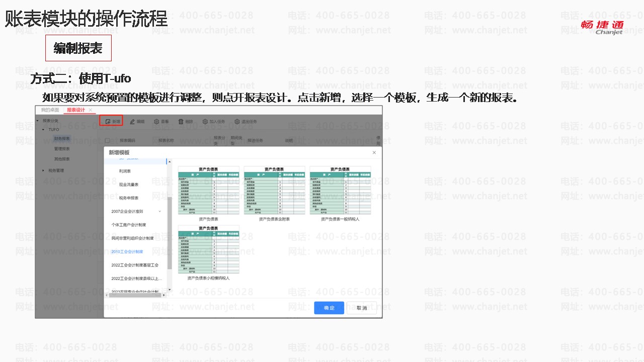Click the 新增 (add) toolbar icon
Screen dimensions: 644x362
pos(108,122)
